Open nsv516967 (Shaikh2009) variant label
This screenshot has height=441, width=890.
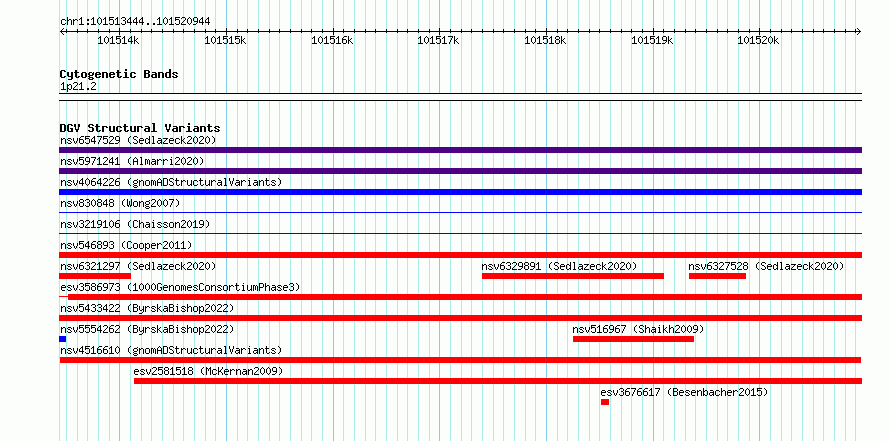click(x=638, y=329)
